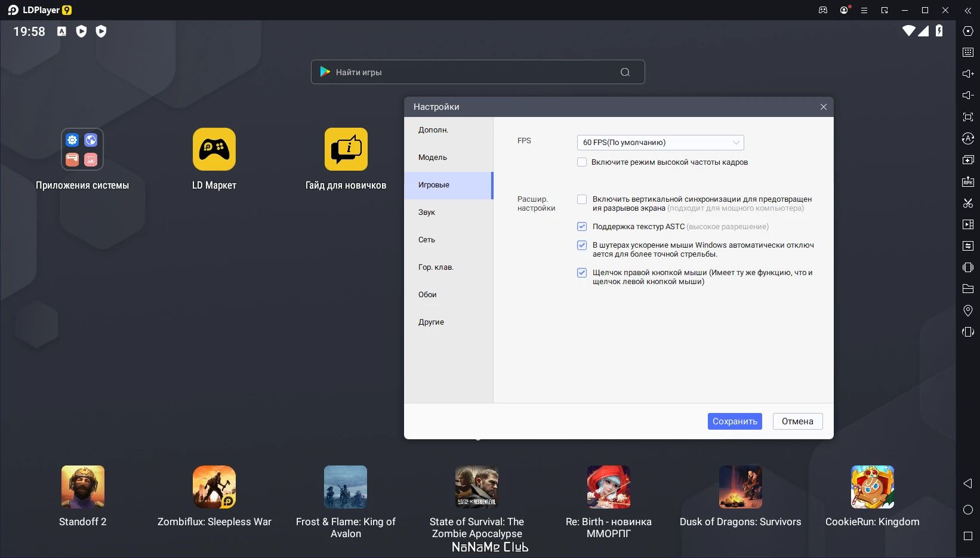The width and height of the screenshot is (980, 558).
Task: Increase volume with the speaker plus icon
Action: 968,74
